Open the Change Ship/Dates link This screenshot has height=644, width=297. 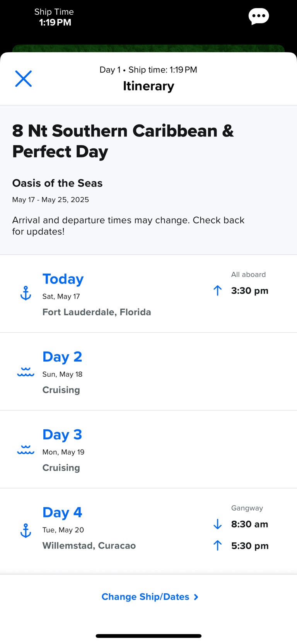(145, 597)
